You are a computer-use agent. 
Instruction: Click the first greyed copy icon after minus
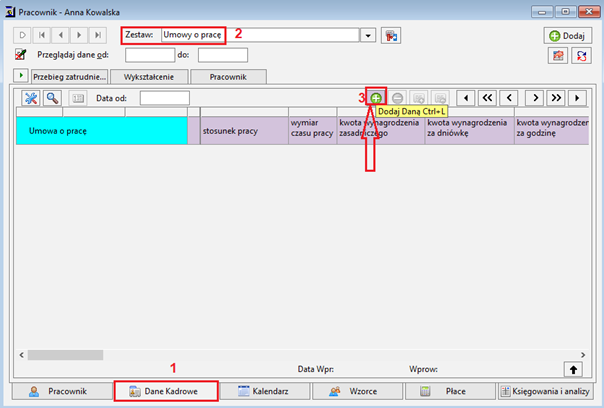(x=419, y=98)
